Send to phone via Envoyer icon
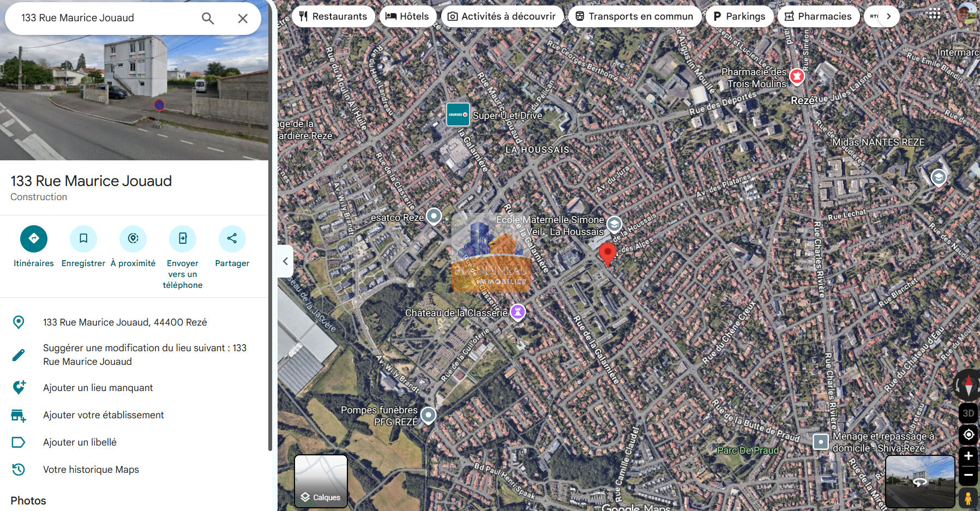The height and width of the screenshot is (511, 980). pos(183,238)
